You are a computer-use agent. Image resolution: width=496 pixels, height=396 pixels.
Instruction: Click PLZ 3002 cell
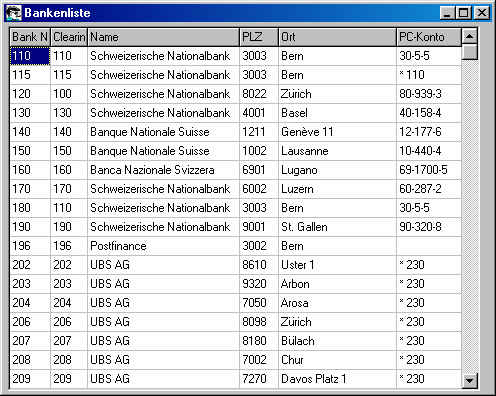pyautogui.click(x=259, y=246)
